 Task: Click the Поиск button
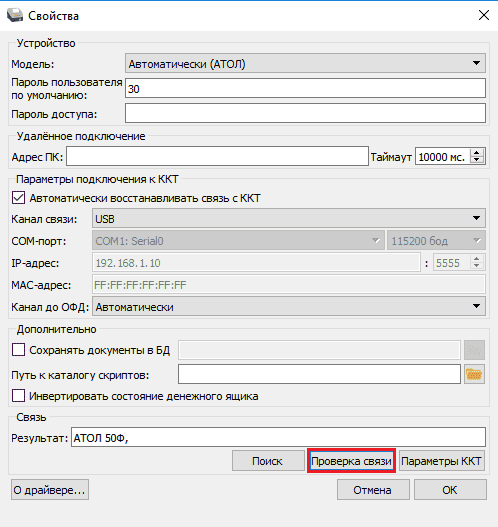[268, 461]
